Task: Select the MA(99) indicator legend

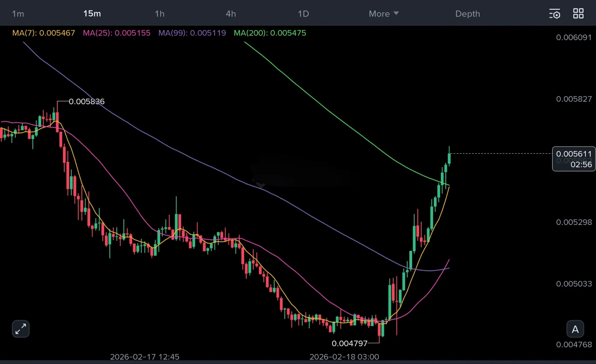Action: click(x=192, y=33)
